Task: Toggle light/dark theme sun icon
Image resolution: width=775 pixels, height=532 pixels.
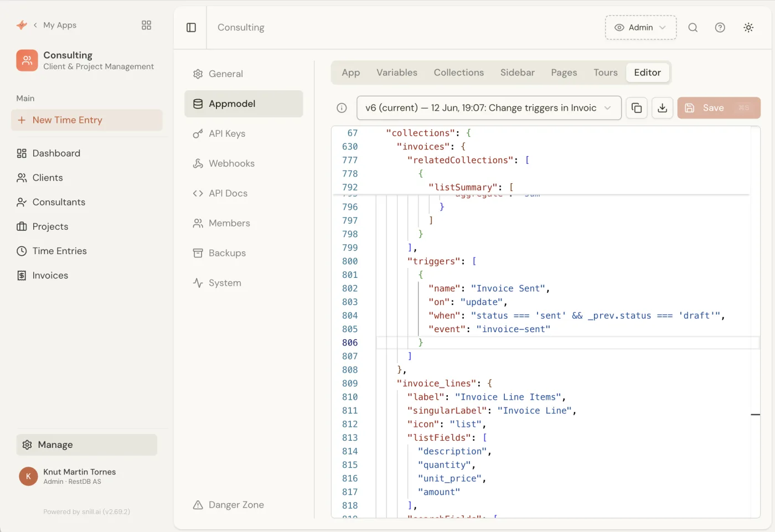Action: 748,28
